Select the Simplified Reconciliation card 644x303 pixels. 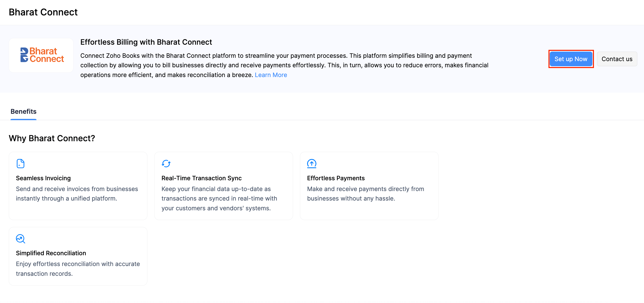click(78, 256)
